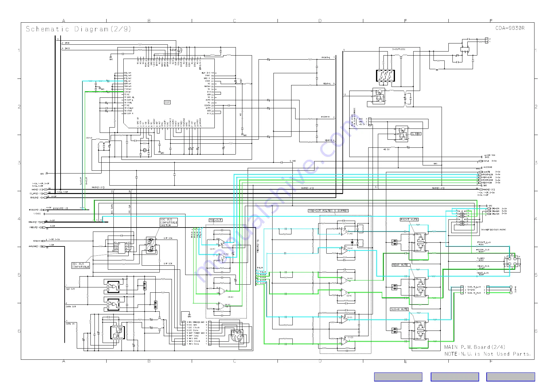Click the 'AMPLINE[1:3]' port label
Screen dimensions: 555x392
tap(35, 246)
